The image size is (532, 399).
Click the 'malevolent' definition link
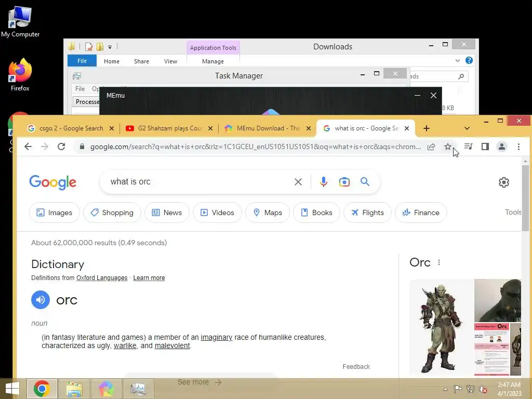tap(172, 345)
